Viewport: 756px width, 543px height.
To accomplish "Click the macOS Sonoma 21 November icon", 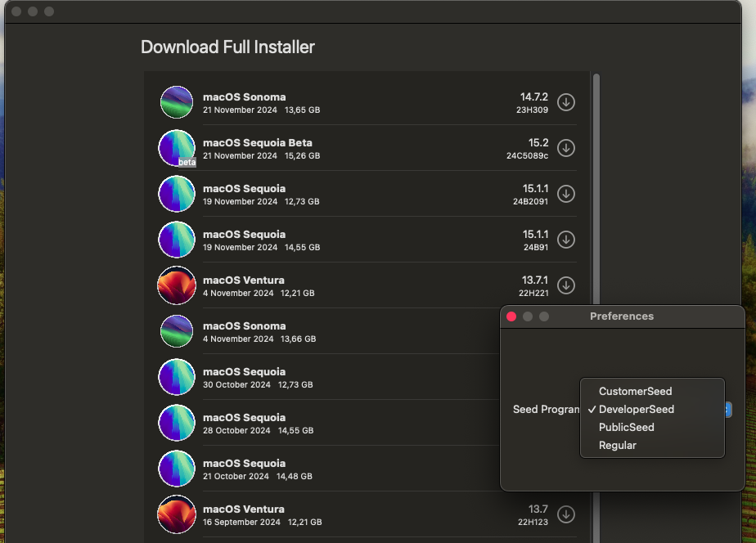I will click(177, 102).
